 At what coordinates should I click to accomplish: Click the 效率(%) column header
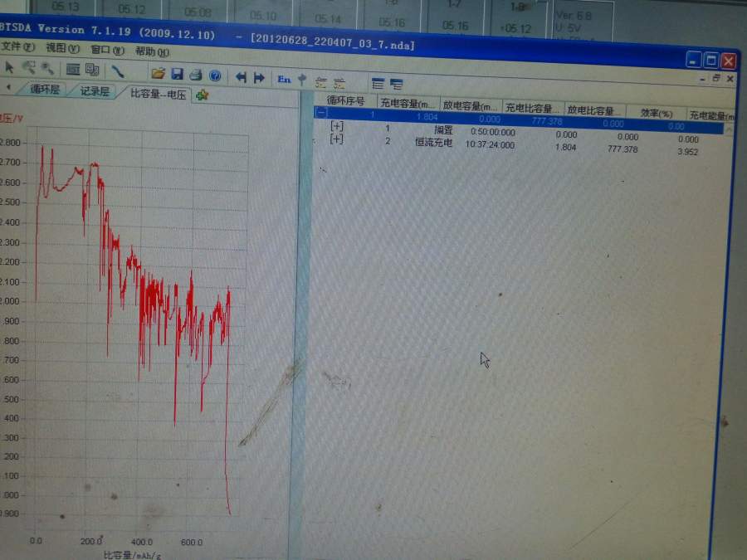tap(656, 113)
